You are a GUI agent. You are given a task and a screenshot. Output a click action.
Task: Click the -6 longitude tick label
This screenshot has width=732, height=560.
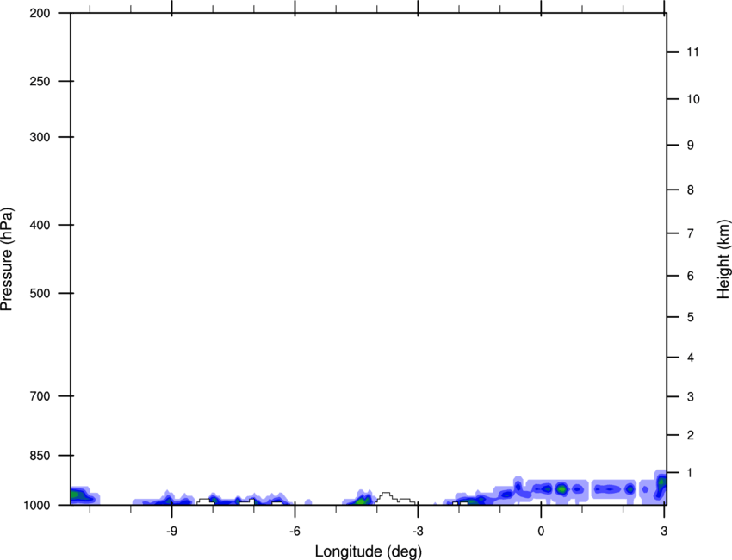(295, 531)
